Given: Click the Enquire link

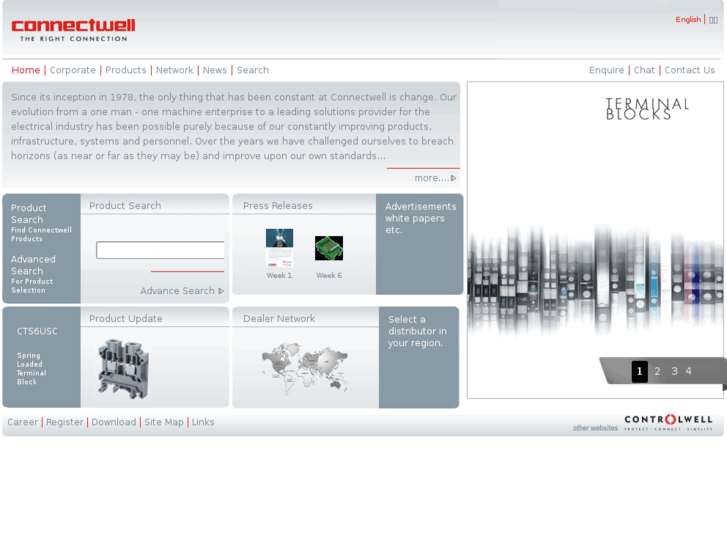Looking at the screenshot, I should (x=606, y=70).
